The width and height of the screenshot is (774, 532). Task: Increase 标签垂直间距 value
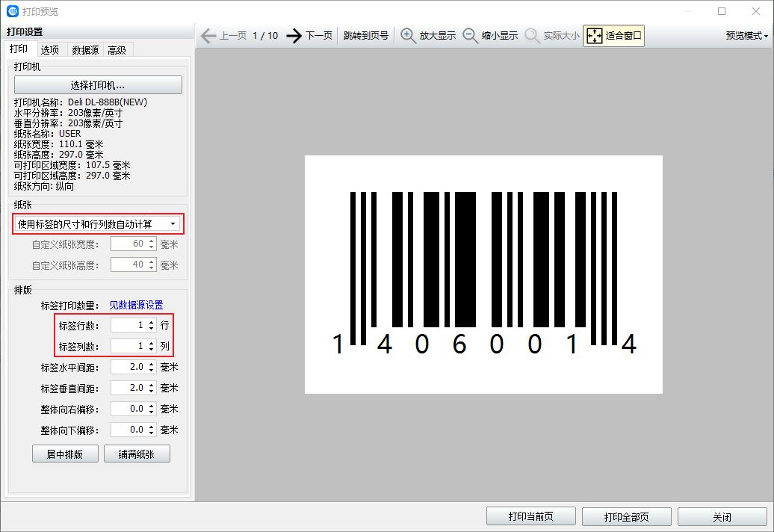(x=151, y=385)
